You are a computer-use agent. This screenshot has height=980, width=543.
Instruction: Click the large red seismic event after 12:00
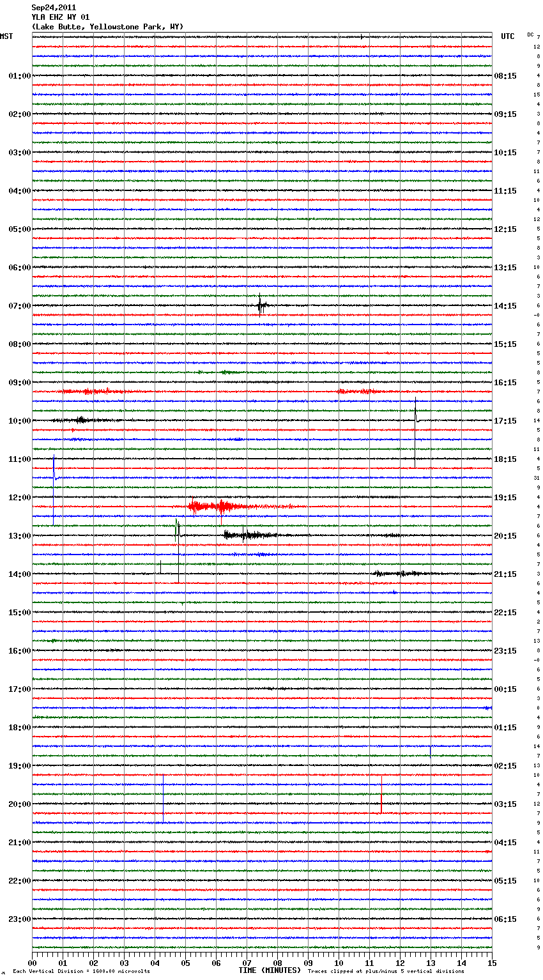[x=220, y=507]
